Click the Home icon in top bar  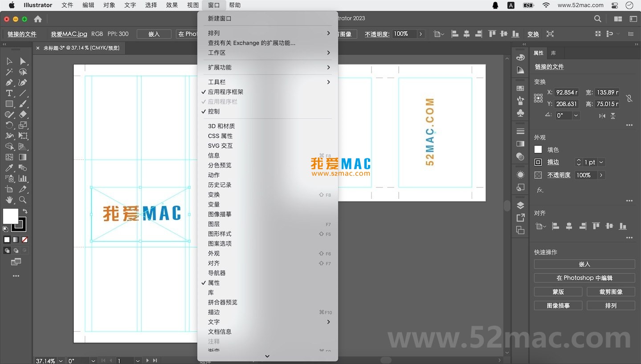38,19
